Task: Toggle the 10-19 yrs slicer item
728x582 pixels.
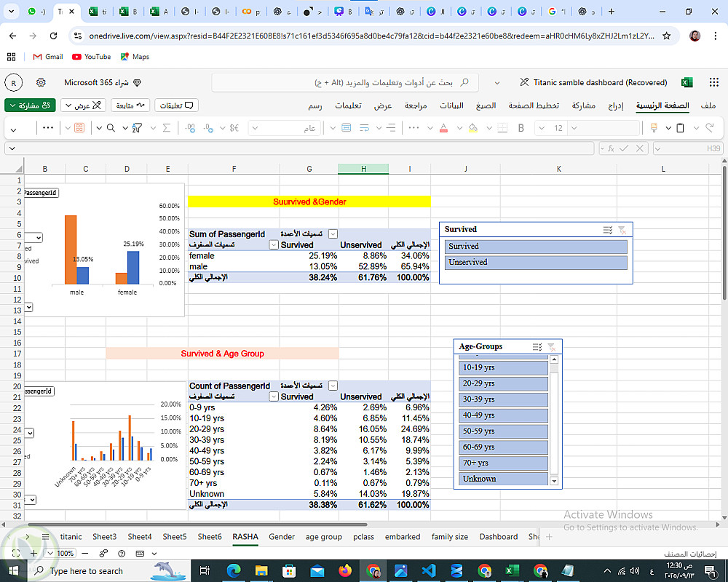Action: click(x=503, y=367)
